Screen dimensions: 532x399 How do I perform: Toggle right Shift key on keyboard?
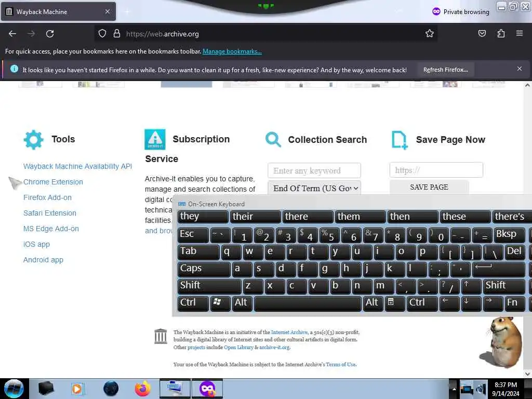[x=504, y=286]
